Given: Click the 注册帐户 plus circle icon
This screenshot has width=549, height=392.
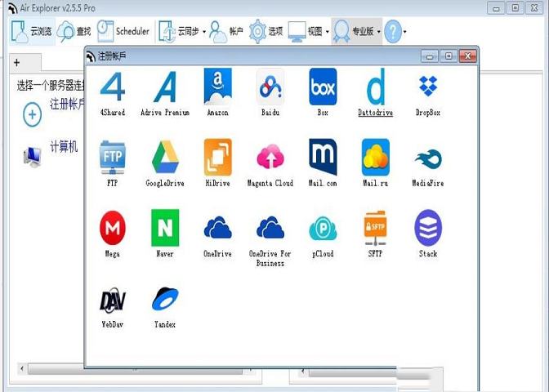Looking at the screenshot, I should pyautogui.click(x=32, y=114).
